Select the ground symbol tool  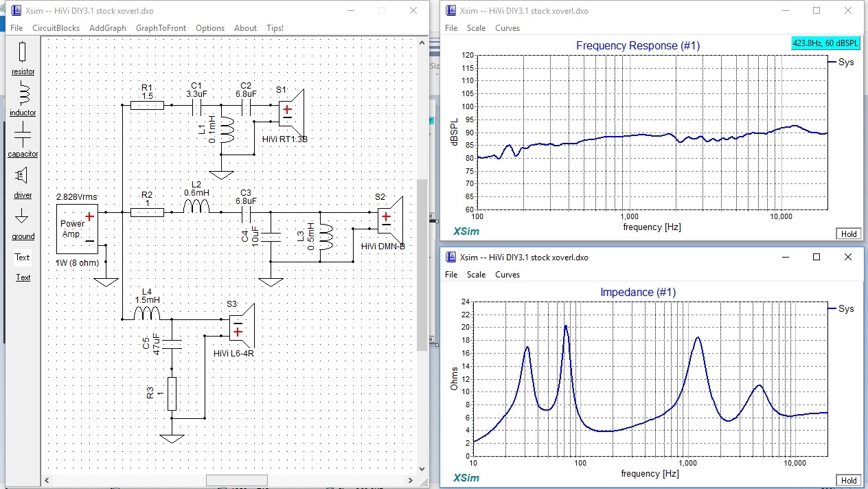pyautogui.click(x=23, y=223)
